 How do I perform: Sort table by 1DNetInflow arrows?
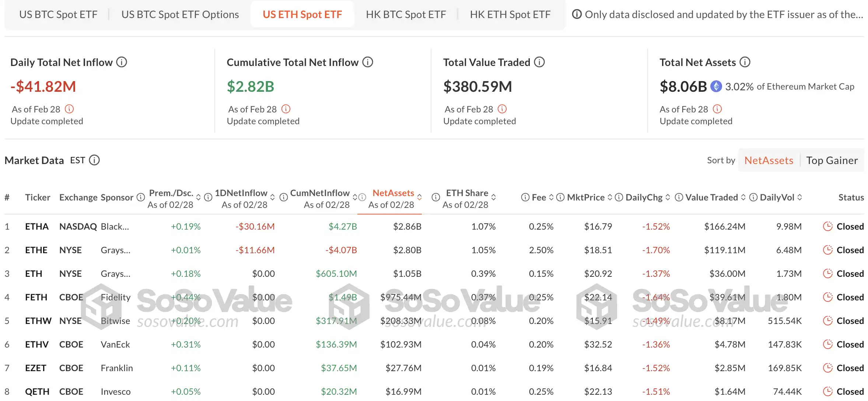[x=272, y=197]
